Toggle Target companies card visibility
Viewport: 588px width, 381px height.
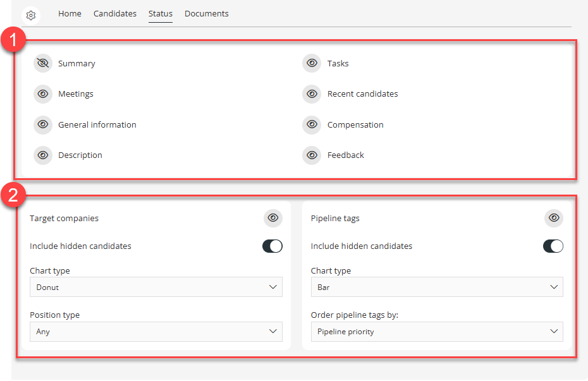tap(273, 218)
